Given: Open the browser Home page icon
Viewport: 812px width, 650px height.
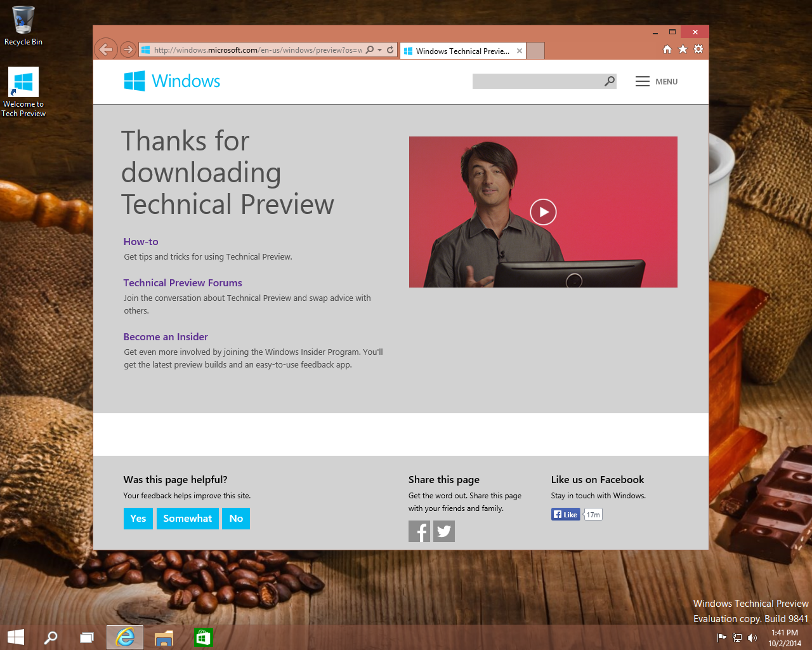Looking at the screenshot, I should (667, 49).
